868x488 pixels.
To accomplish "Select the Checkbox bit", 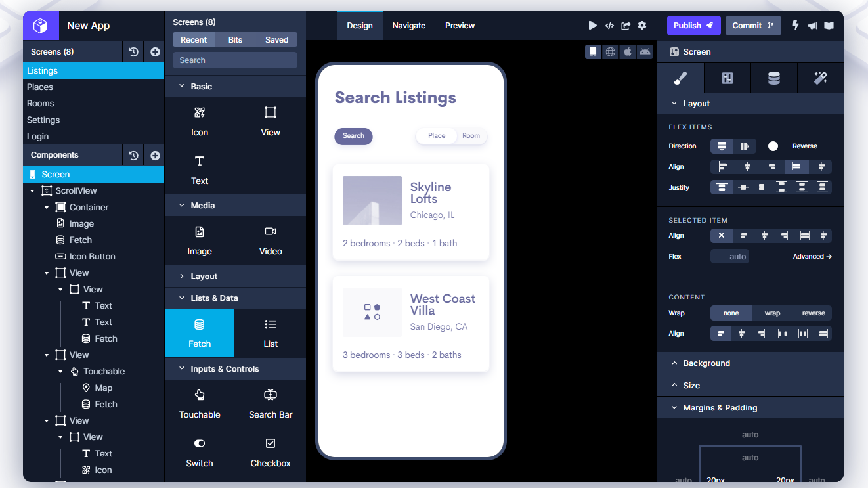I will [271, 453].
